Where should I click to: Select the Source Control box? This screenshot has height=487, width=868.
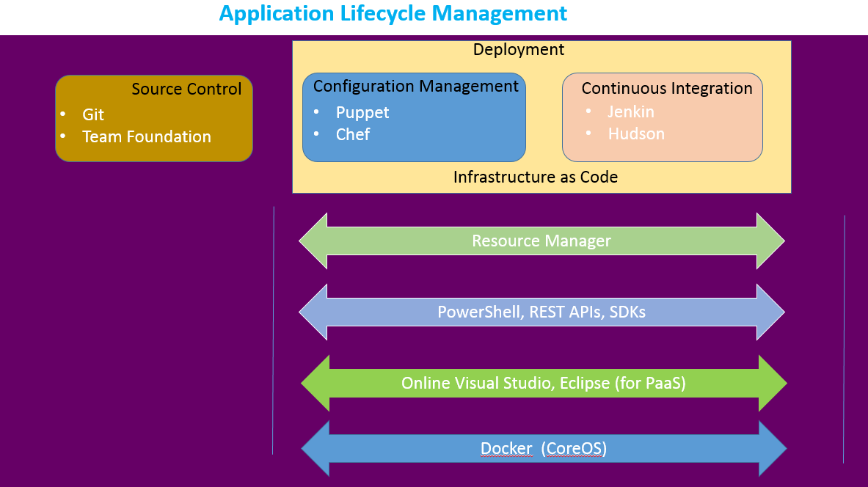point(153,117)
